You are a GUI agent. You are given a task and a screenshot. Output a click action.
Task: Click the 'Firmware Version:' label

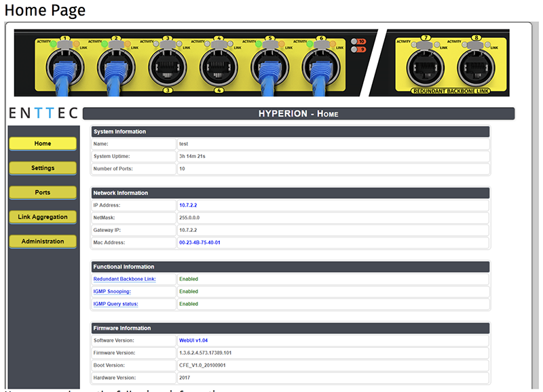click(x=114, y=353)
